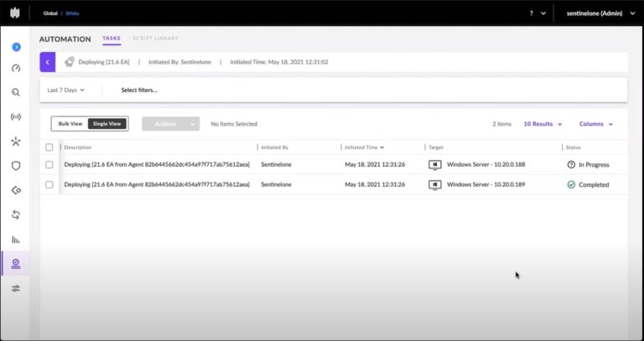The image size is (644, 341).
Task: Expand the Last 7 Days date range dropdown
Action: 66,90
